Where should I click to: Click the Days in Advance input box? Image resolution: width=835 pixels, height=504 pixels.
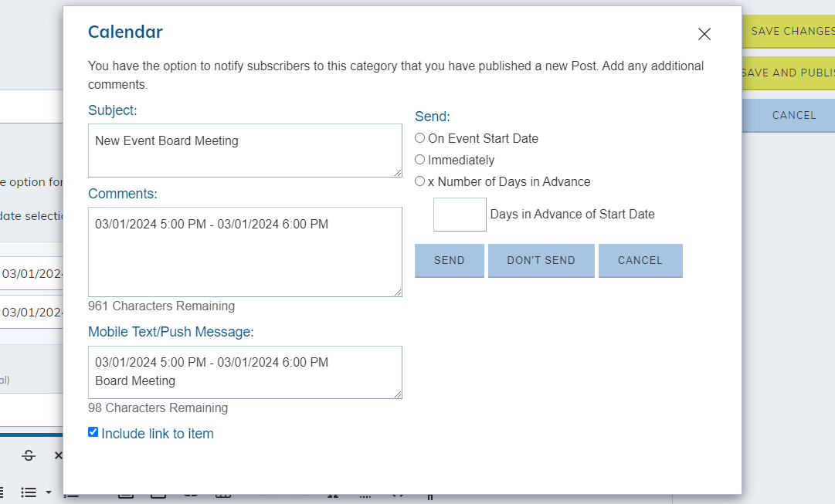pyautogui.click(x=460, y=215)
